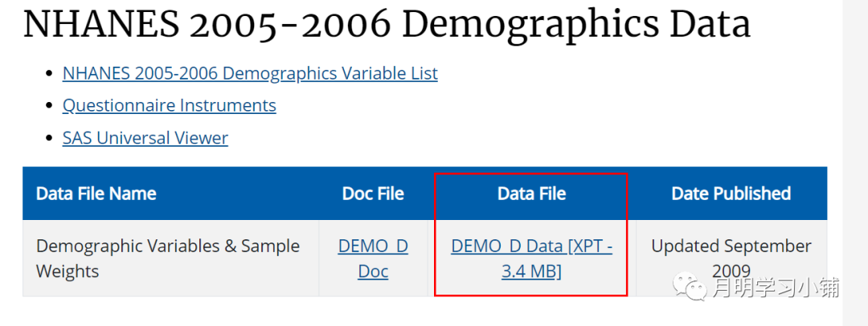
Task: Click the Doc File column header
Action: click(373, 194)
